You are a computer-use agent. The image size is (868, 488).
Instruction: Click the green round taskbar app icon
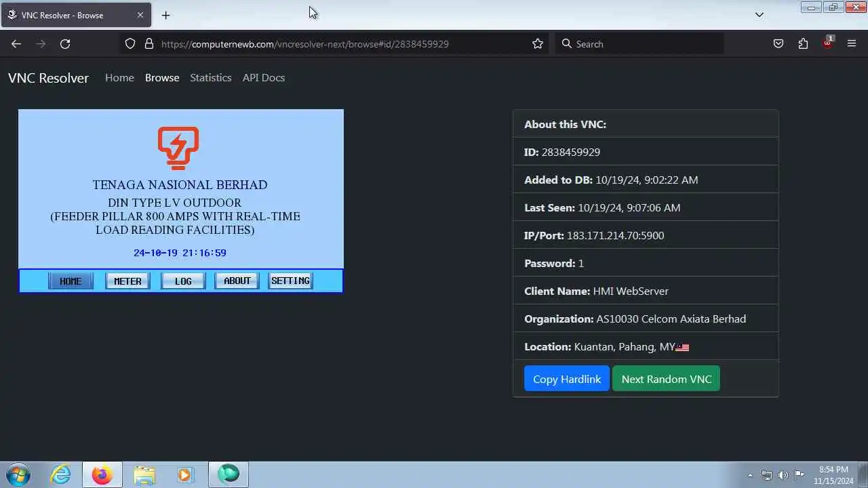tap(229, 474)
